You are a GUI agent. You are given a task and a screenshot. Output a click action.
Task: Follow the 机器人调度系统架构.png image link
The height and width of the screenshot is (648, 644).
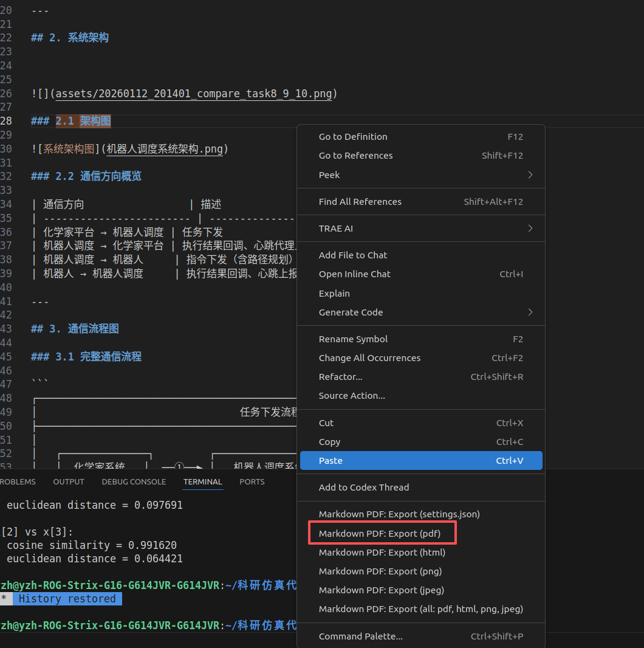pos(165,149)
